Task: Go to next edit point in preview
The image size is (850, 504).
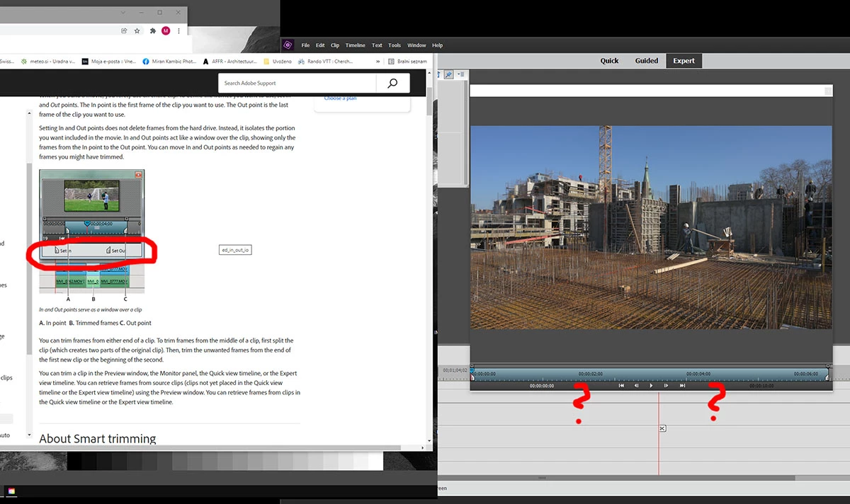Action: click(x=682, y=386)
